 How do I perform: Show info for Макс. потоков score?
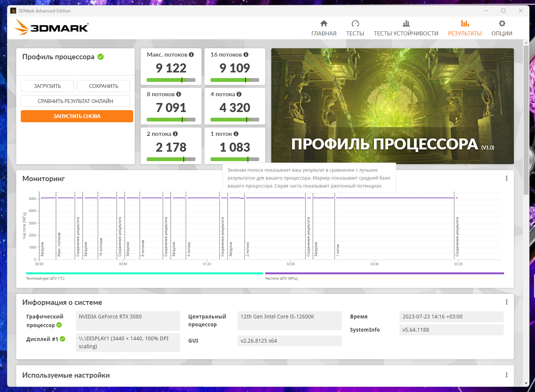192,55
